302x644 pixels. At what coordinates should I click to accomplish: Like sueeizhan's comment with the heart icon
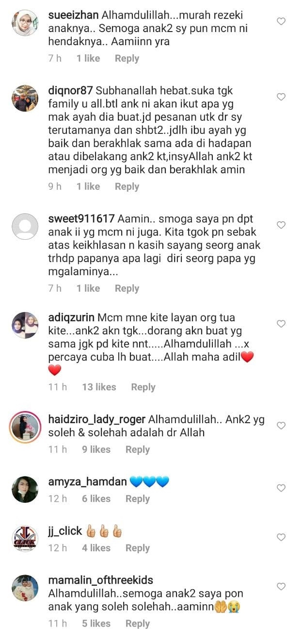[x=281, y=21]
